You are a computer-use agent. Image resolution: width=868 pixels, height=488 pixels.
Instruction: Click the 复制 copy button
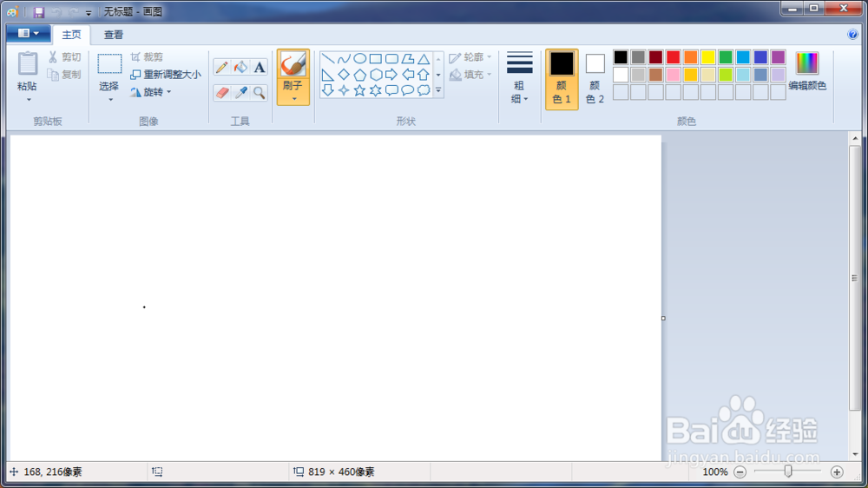tap(65, 74)
